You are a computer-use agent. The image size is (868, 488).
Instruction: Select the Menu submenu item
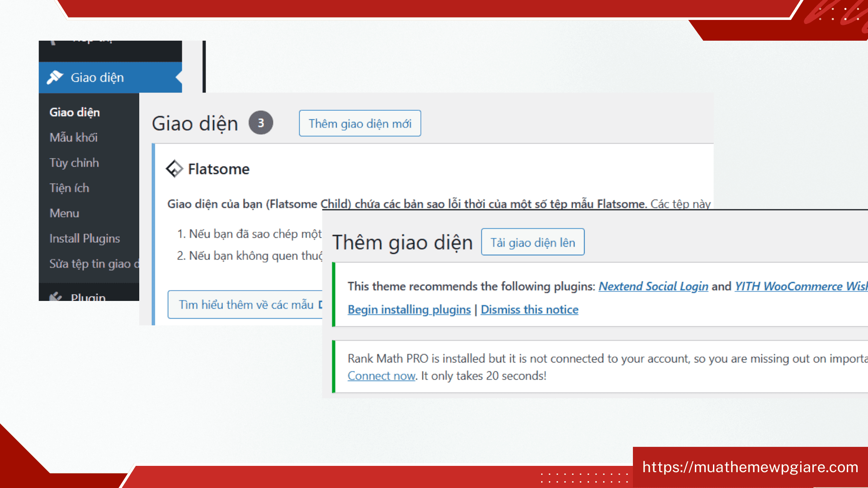[64, 213]
